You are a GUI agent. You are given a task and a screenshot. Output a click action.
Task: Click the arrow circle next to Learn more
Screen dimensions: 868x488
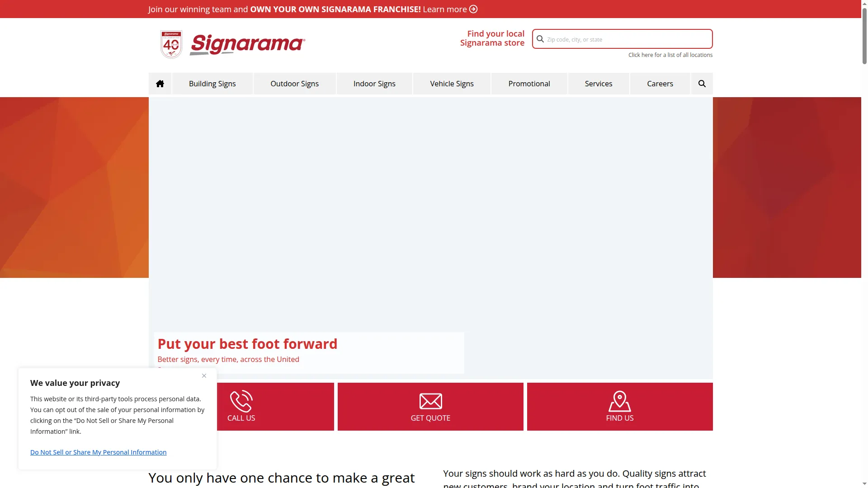(x=473, y=9)
